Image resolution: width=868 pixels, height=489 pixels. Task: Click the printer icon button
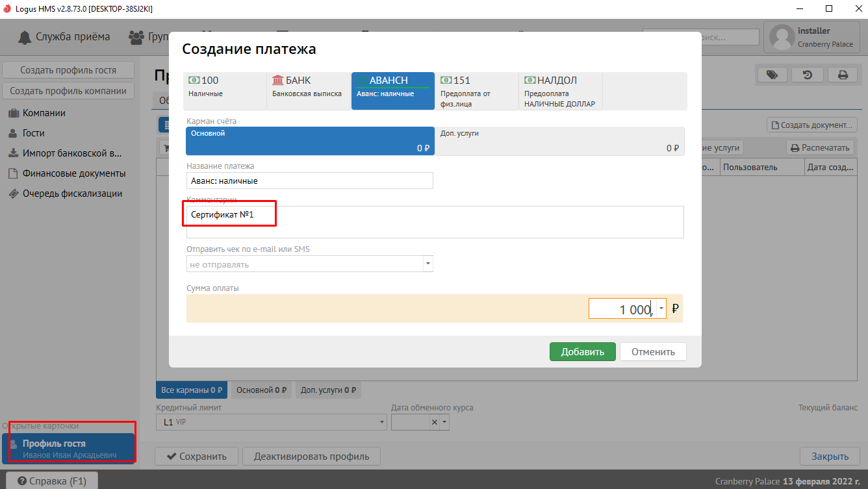(843, 75)
